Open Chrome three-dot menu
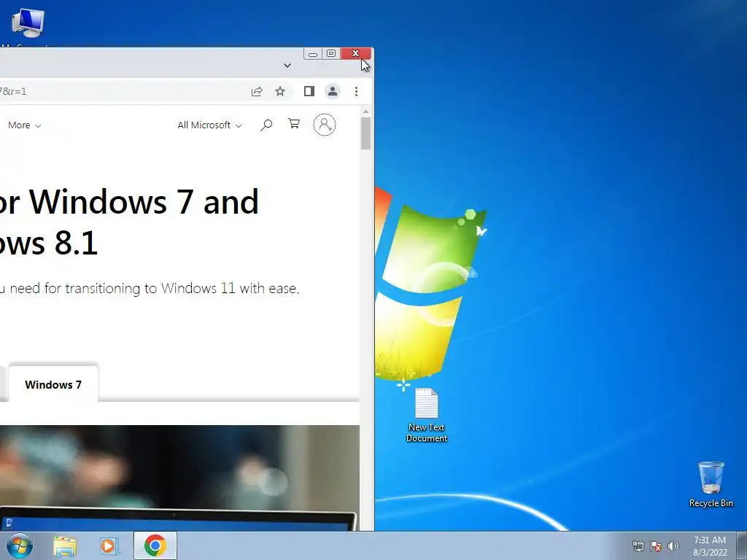Screen dimensions: 747x560 point(356,91)
